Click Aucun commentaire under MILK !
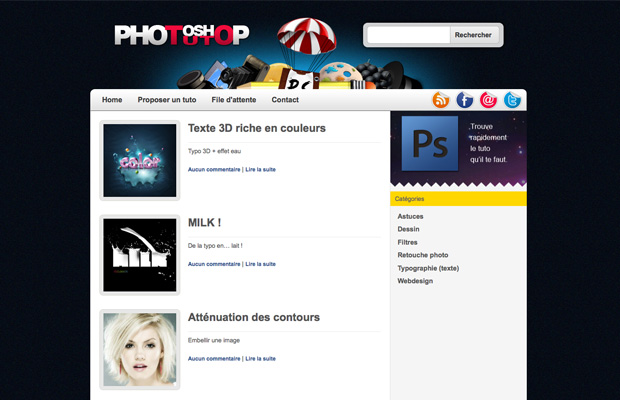620x400 pixels. (x=214, y=264)
